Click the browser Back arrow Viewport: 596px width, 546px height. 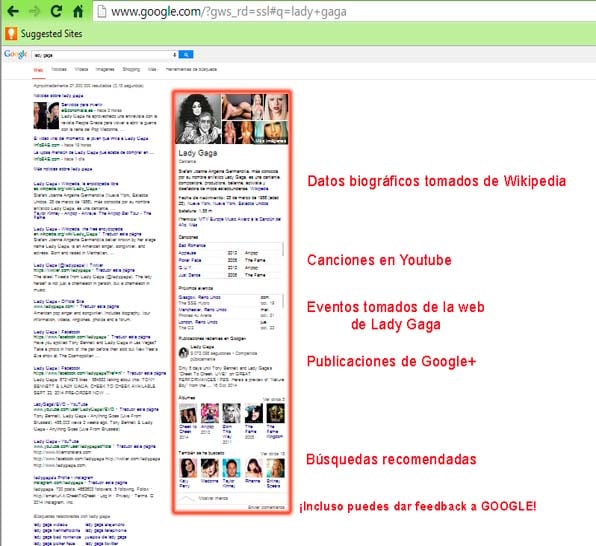(13, 11)
